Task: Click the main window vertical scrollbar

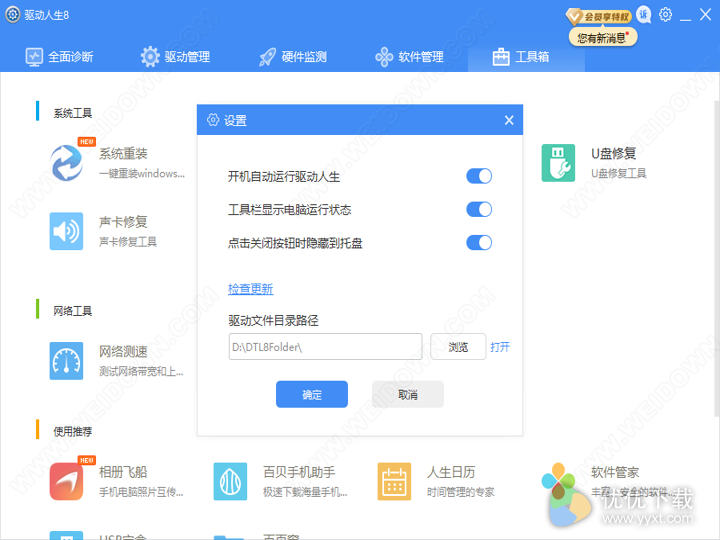Action: [x=716, y=257]
